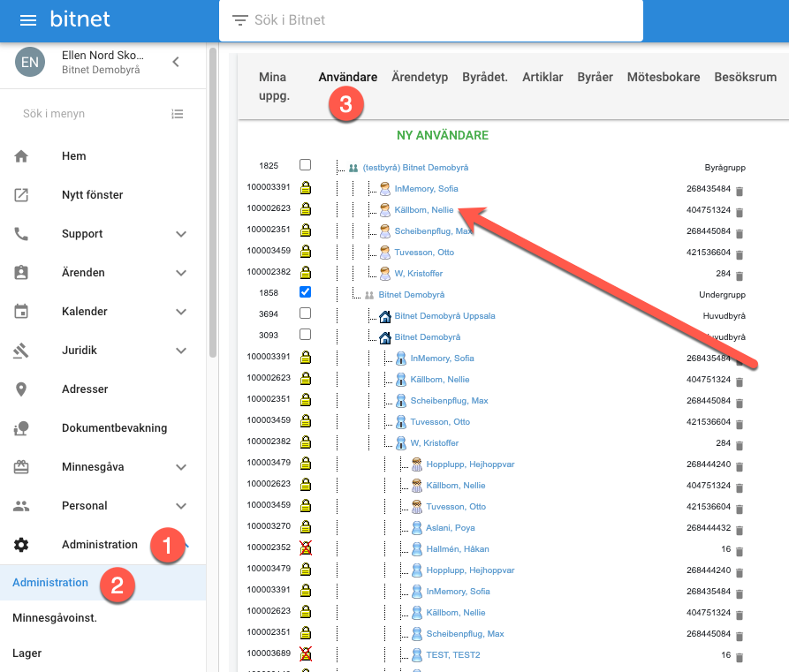Open user Aslani, Poya

pos(451,528)
